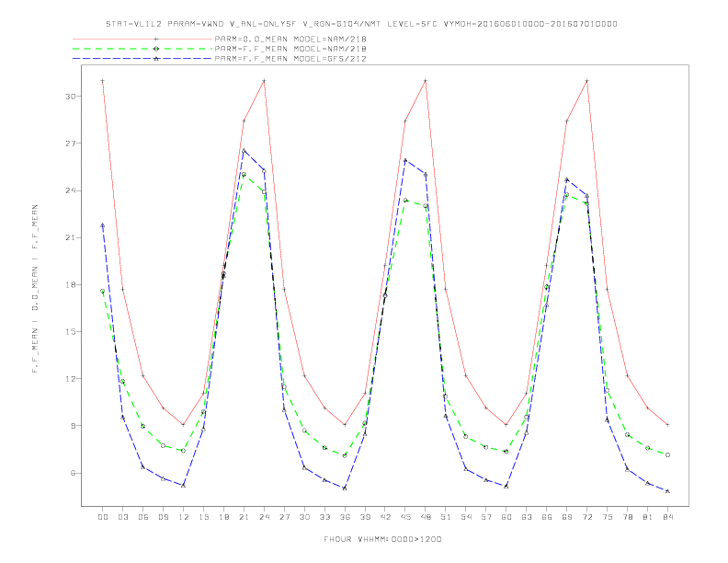The image size is (728, 563).
Task: Click green NAM circle point at hour 84
Action: (x=668, y=455)
